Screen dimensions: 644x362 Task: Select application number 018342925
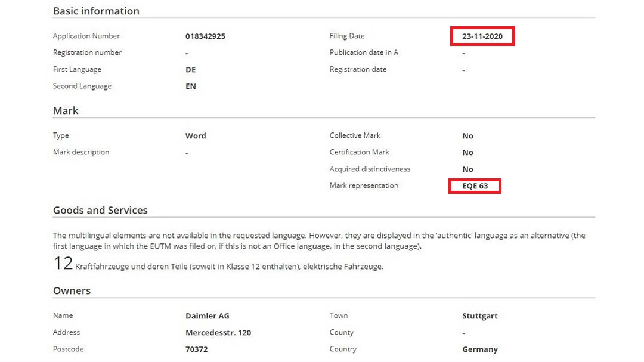[205, 36]
